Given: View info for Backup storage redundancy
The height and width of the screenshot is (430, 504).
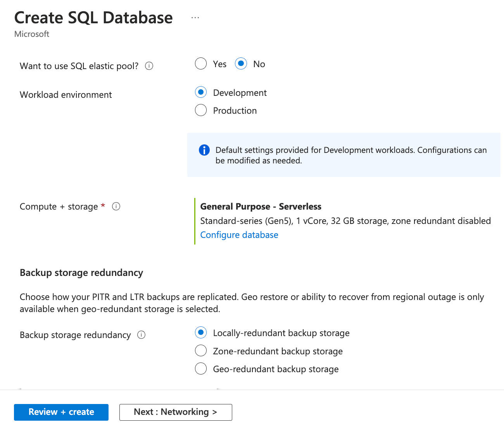Looking at the screenshot, I should (x=142, y=335).
